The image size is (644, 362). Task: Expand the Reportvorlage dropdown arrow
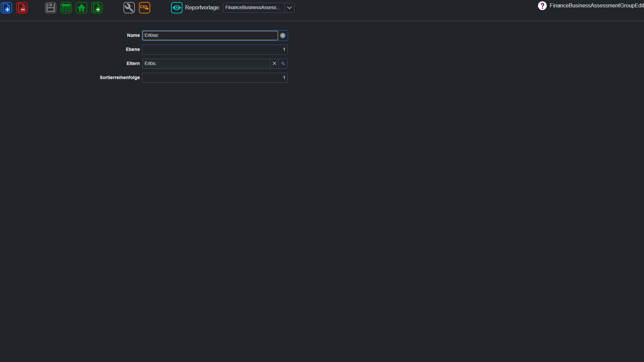289,8
